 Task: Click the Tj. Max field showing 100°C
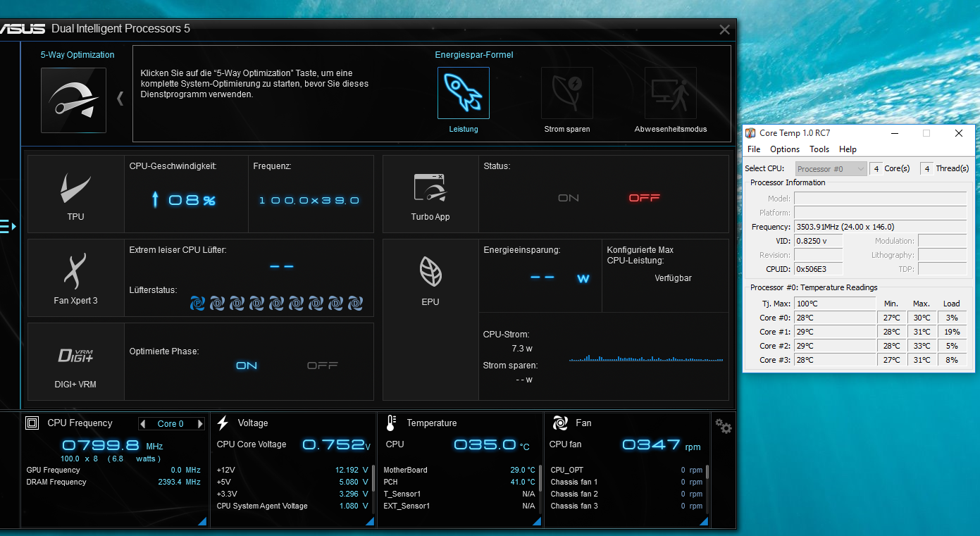pyautogui.click(x=836, y=304)
